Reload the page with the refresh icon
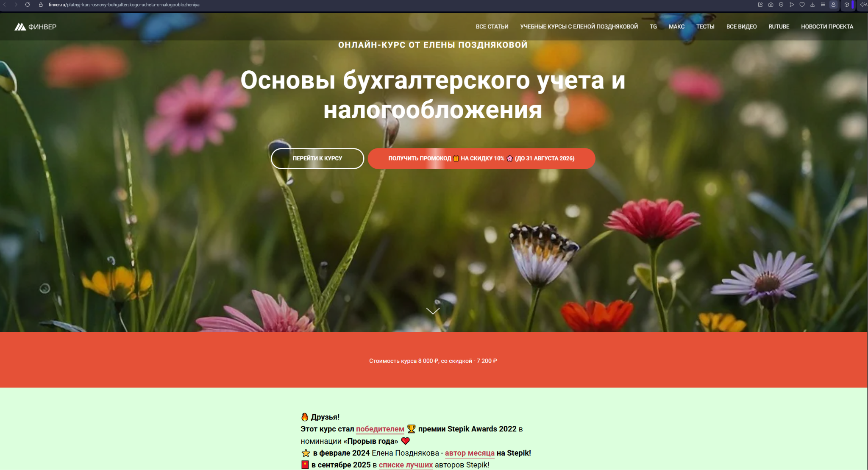This screenshot has height=470, width=868. tap(28, 5)
